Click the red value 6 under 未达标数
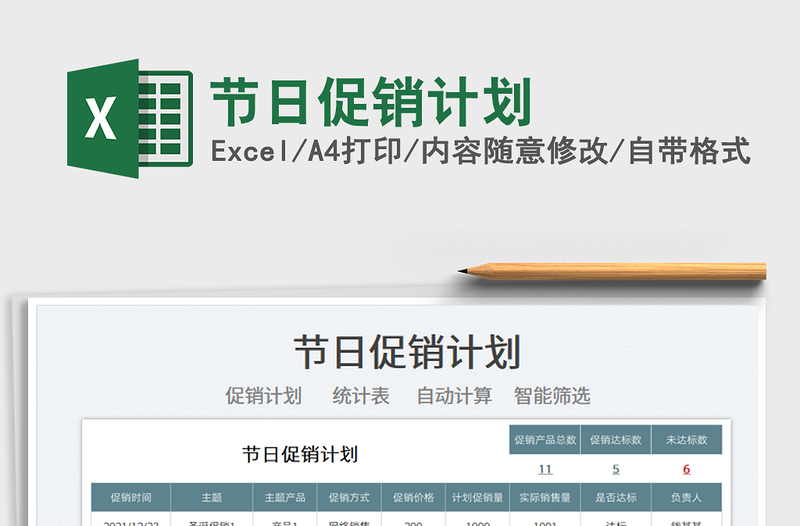The height and width of the screenshot is (526, 800). coord(687,469)
